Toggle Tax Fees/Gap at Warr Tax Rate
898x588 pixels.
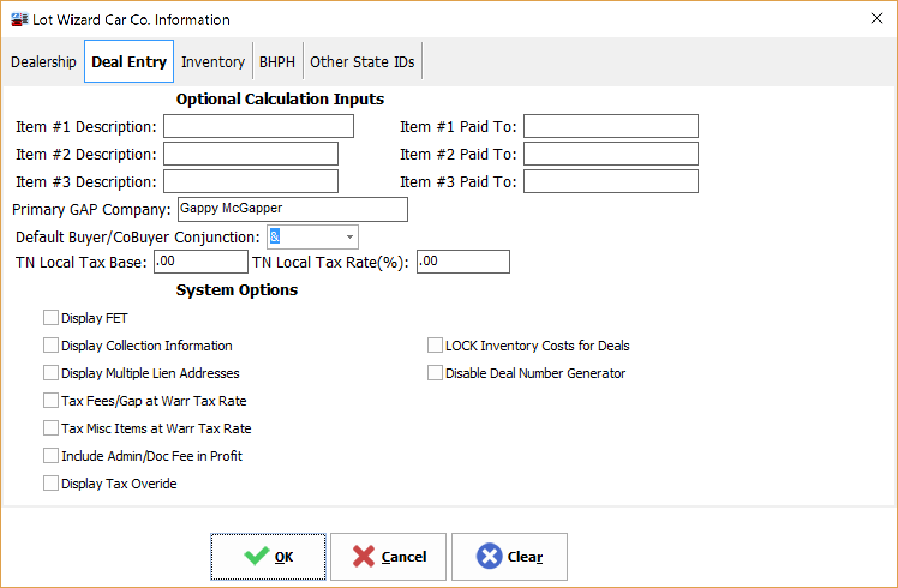[51, 400]
